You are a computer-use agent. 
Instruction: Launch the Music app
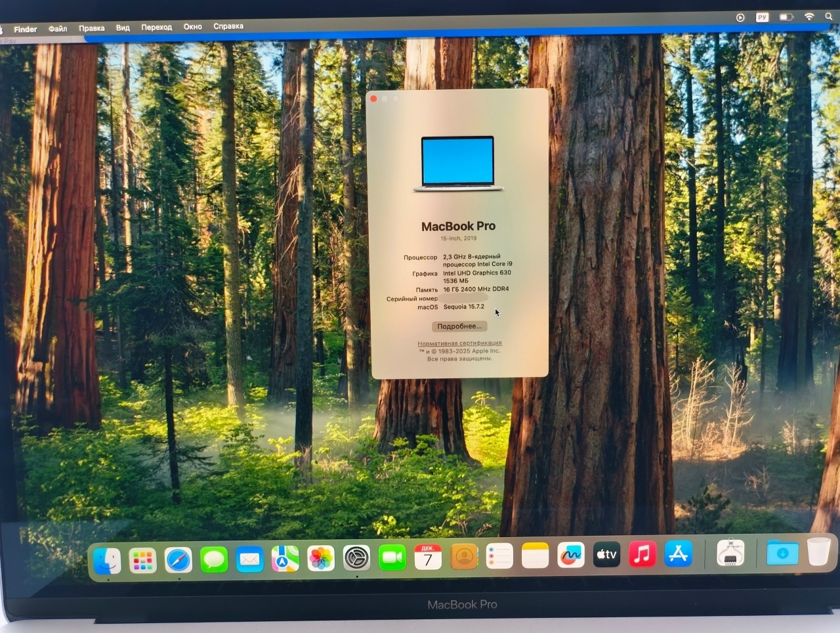point(642,555)
